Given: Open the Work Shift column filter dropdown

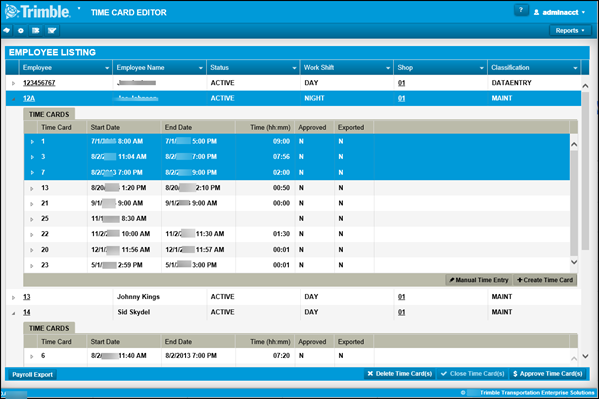Looking at the screenshot, I should [x=388, y=68].
